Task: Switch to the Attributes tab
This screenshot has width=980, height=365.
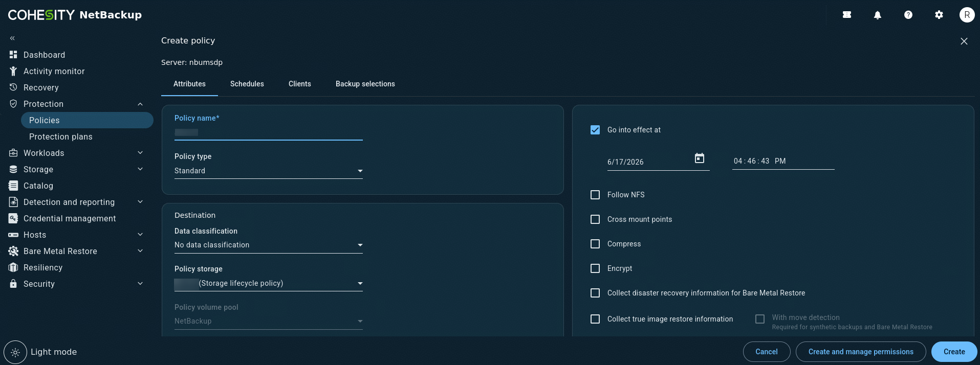Action: (189, 84)
